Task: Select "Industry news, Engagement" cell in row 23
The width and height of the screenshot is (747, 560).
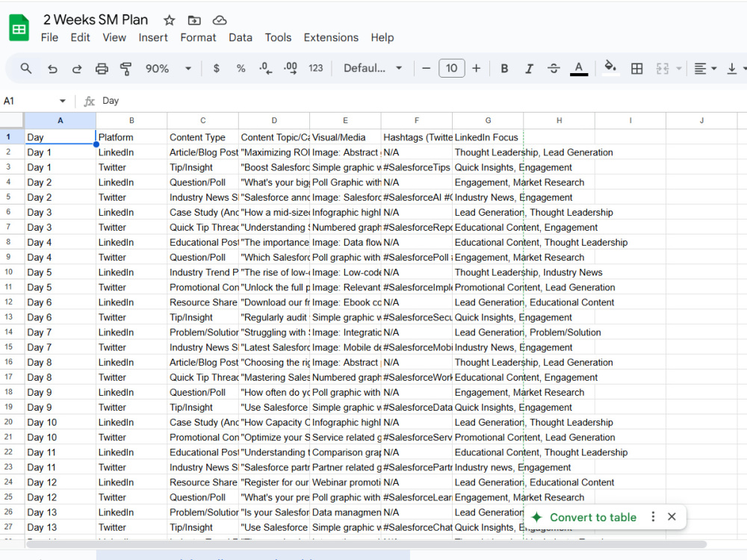Action: tap(488, 467)
